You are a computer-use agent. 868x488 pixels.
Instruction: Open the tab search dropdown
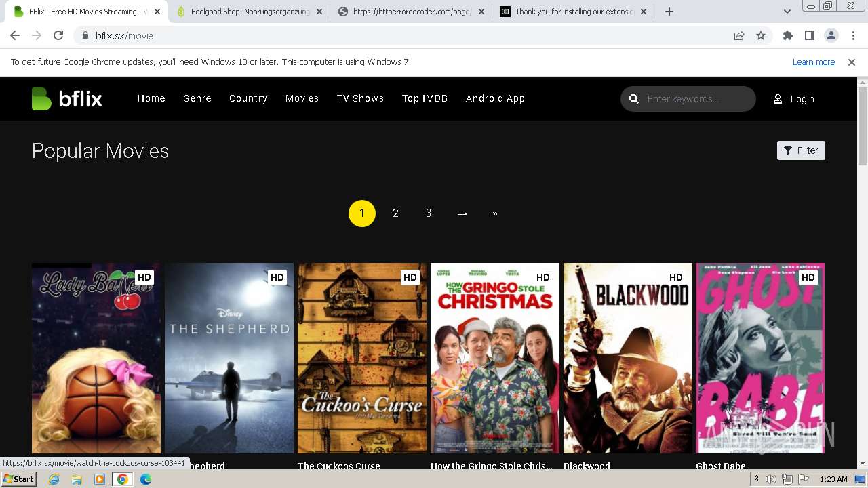[x=787, y=12]
